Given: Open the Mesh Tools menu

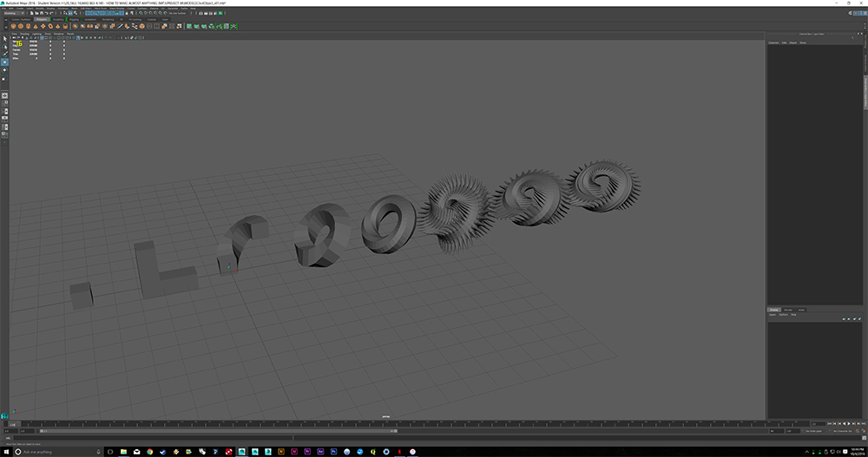Looking at the screenshot, I should coord(98,9).
